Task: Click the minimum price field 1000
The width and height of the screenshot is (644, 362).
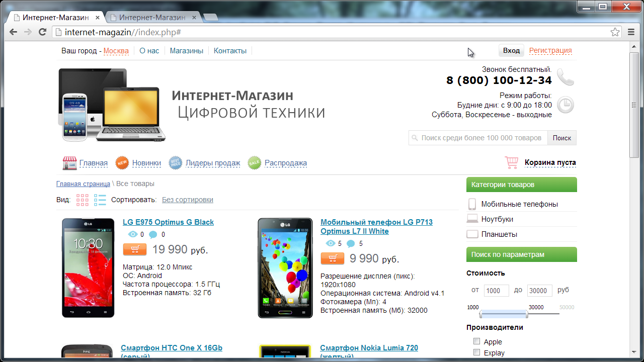Action: pos(497,291)
